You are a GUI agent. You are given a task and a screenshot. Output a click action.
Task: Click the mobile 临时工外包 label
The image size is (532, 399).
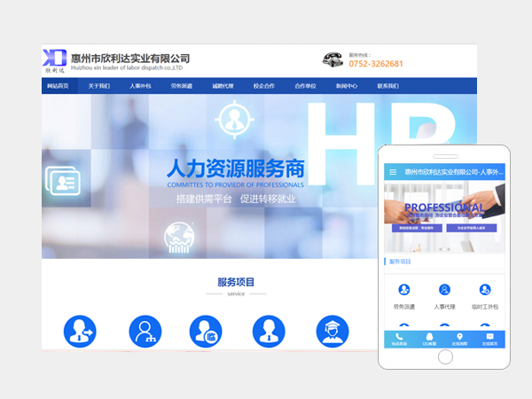pyautogui.click(x=485, y=307)
